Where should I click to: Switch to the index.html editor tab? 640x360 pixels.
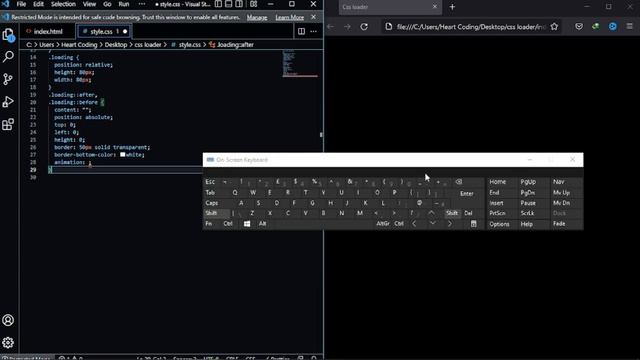48,31
